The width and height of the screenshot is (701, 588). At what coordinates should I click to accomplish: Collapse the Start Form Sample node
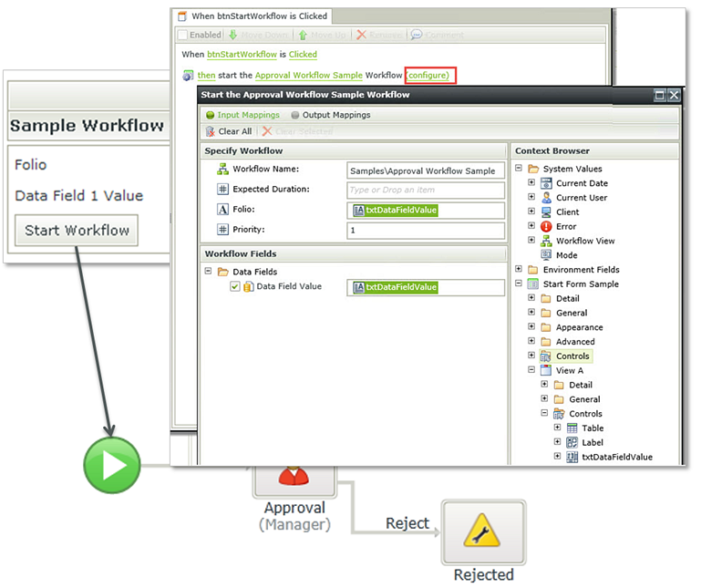tap(518, 283)
